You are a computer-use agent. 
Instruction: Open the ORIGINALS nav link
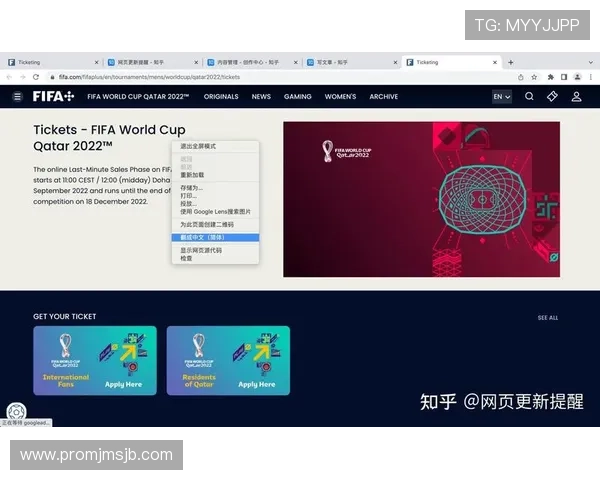(221, 96)
